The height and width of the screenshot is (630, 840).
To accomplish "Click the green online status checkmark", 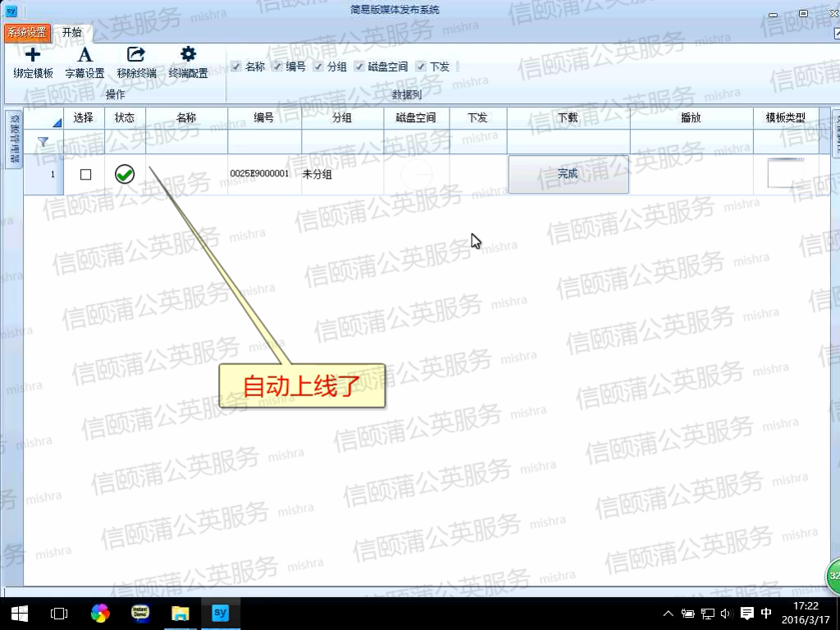I will point(125,174).
